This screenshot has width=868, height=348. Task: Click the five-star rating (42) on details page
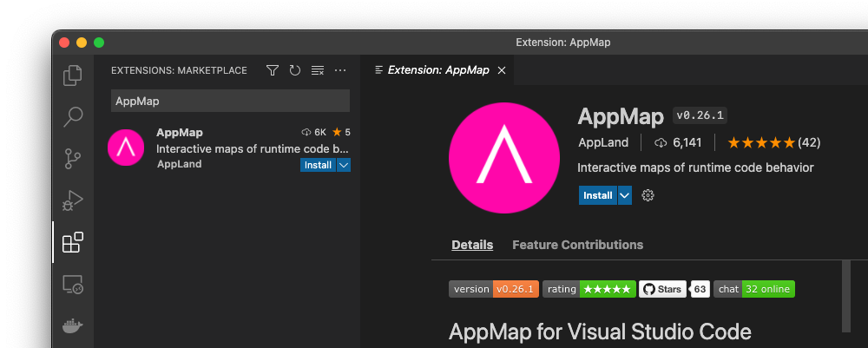tap(774, 142)
